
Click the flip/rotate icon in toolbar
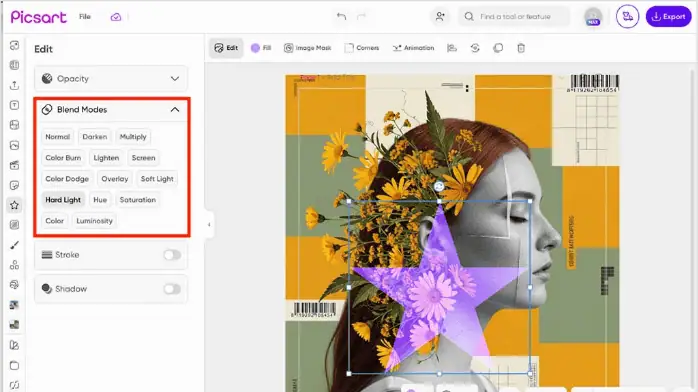475,48
